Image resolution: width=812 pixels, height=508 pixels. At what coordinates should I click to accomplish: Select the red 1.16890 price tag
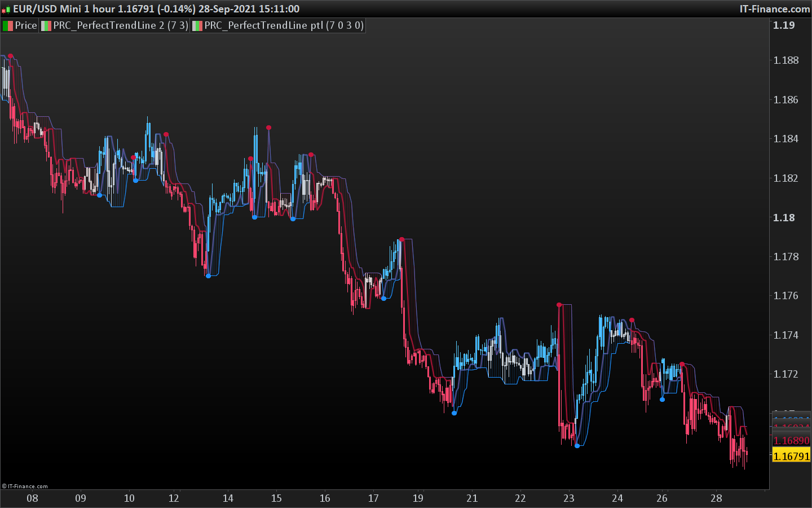(x=791, y=440)
